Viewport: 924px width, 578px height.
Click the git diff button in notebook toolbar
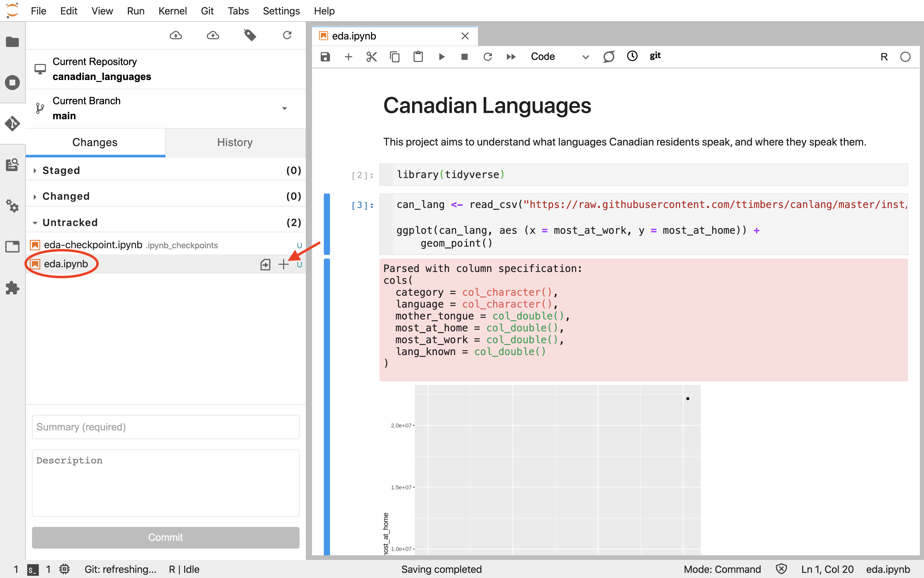(655, 56)
